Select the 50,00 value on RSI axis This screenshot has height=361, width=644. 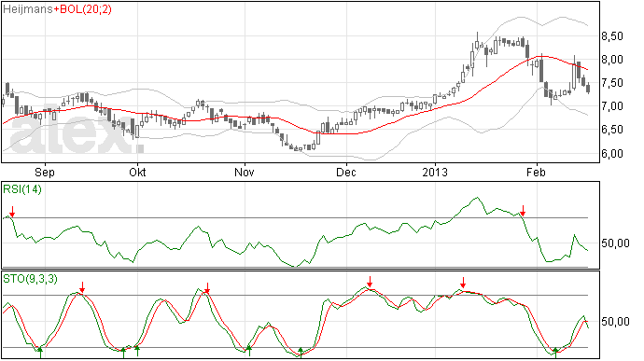(x=615, y=243)
